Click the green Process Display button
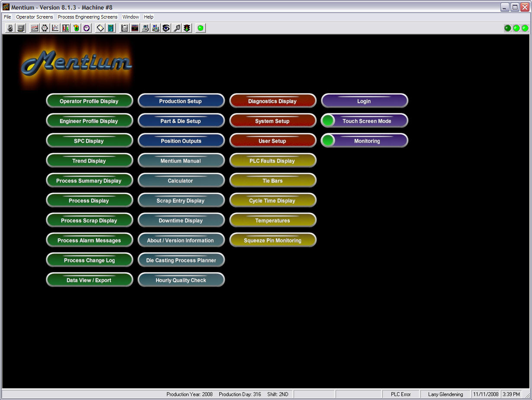 click(90, 200)
